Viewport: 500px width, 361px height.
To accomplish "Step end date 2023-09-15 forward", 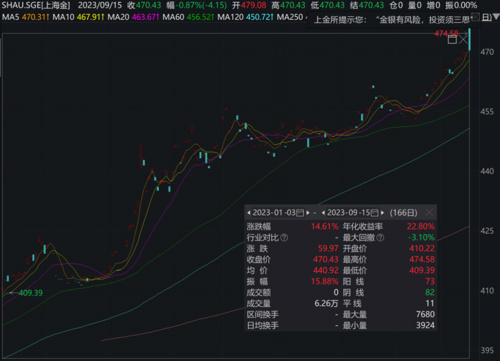I will [x=382, y=213].
